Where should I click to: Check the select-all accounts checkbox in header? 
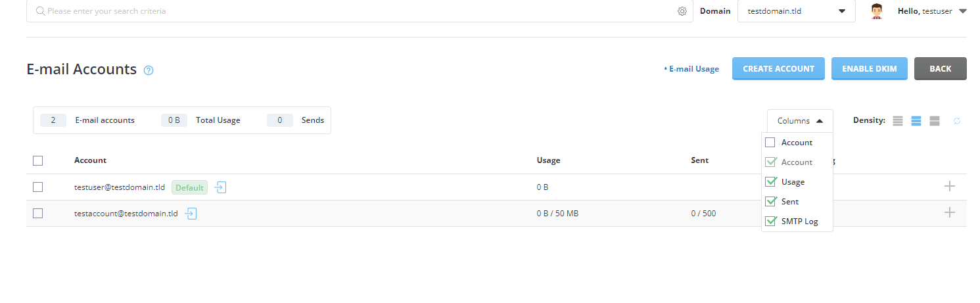point(37,160)
